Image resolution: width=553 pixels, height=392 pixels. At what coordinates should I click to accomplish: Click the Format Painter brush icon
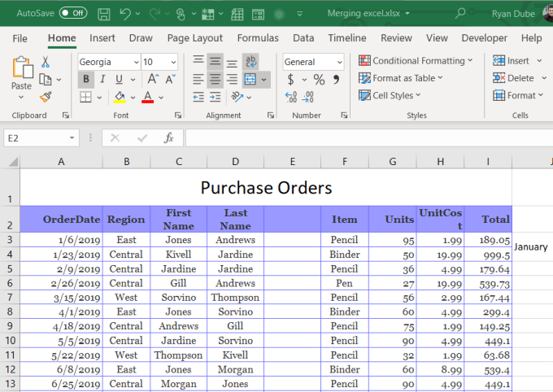pyautogui.click(x=46, y=96)
